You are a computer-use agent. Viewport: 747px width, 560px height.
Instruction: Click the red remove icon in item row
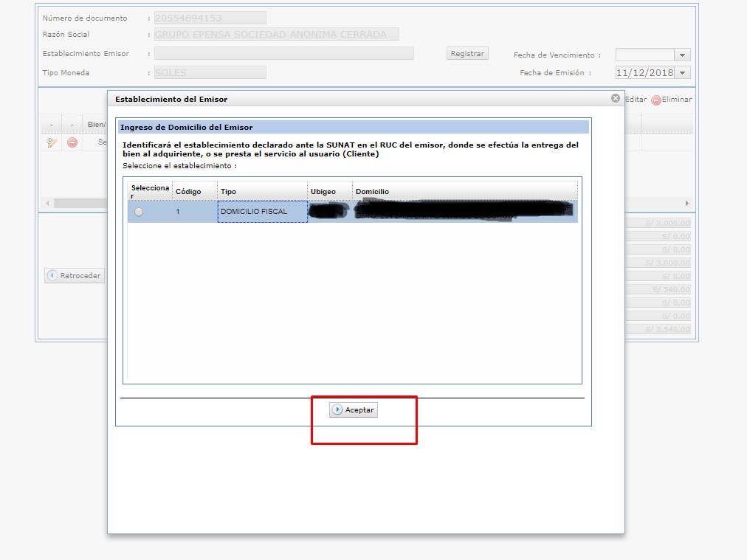[x=72, y=142]
